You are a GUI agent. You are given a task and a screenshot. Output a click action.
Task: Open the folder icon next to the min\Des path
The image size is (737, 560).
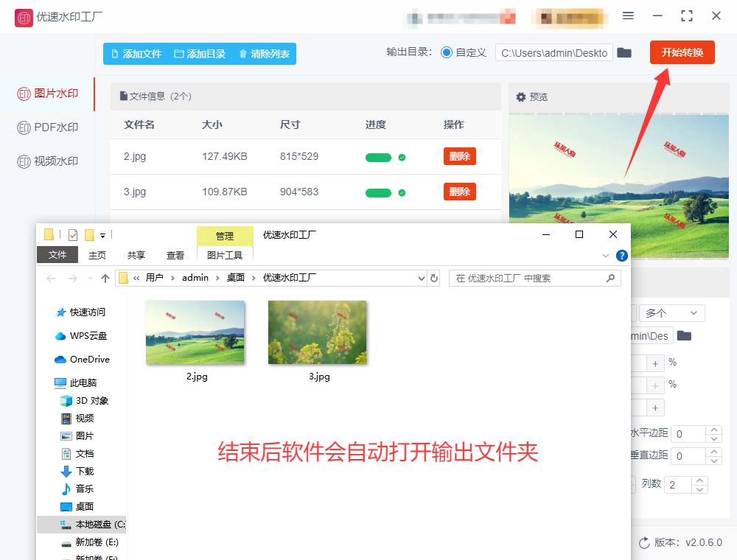tap(684, 336)
